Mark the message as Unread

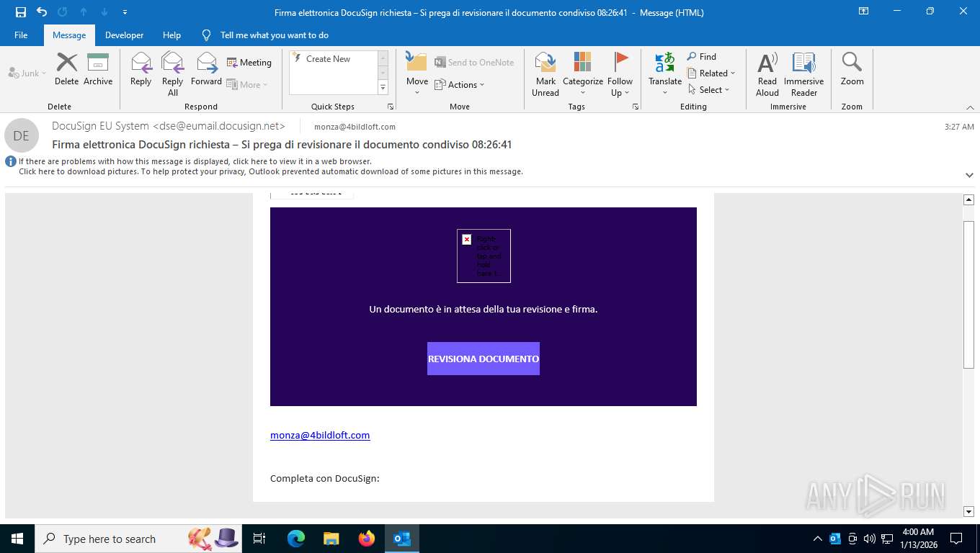(x=545, y=74)
